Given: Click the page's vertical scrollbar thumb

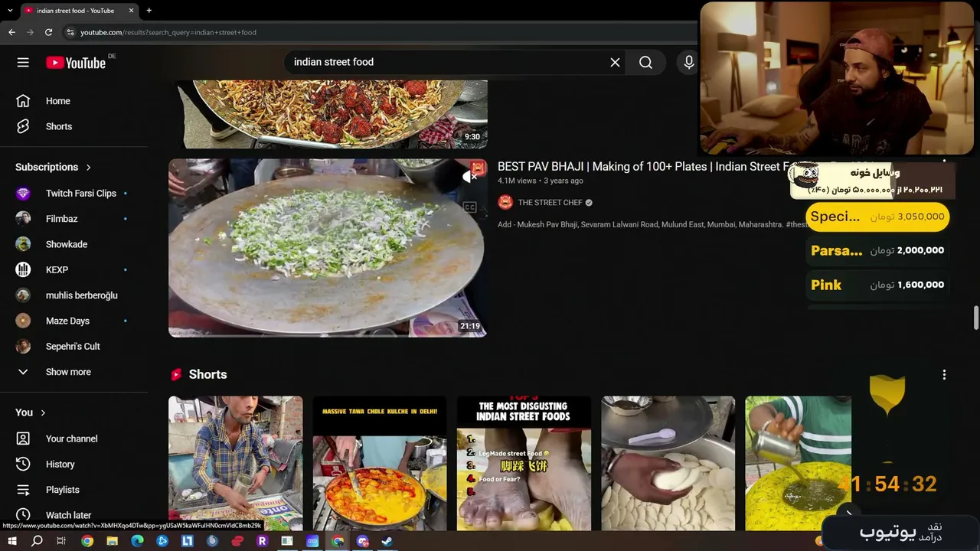Looking at the screenshot, I should coord(975,318).
